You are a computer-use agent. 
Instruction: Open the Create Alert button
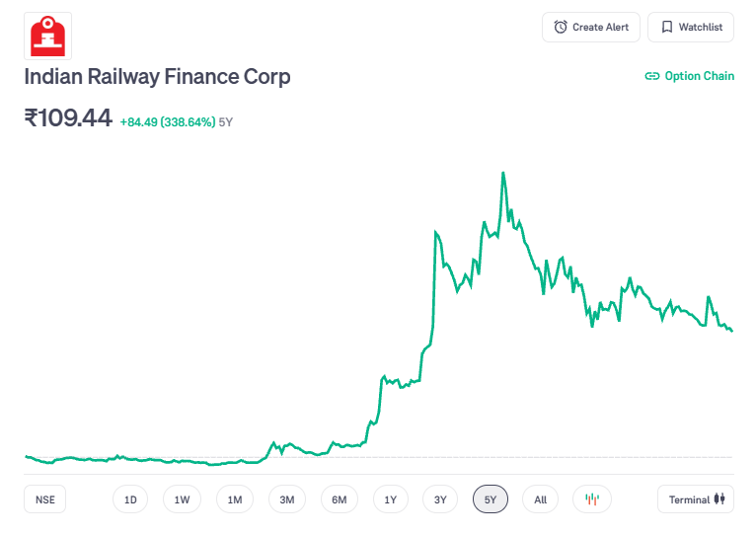pyautogui.click(x=591, y=28)
